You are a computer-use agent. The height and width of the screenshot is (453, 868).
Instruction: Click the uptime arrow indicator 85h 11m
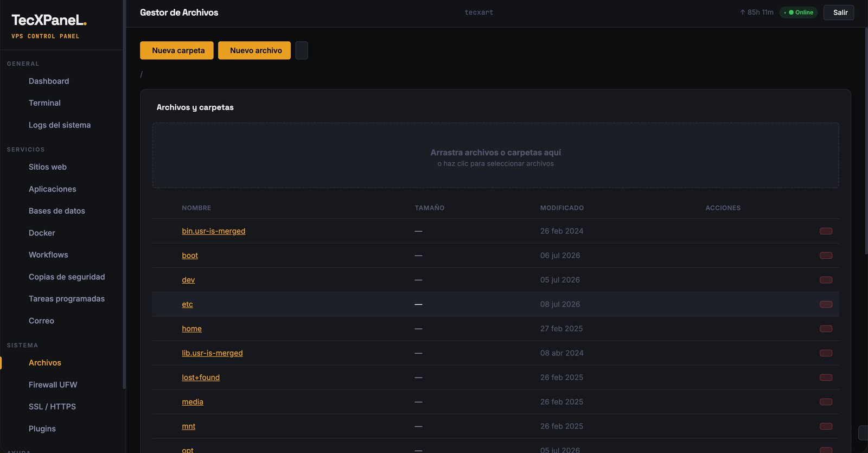[x=757, y=12]
